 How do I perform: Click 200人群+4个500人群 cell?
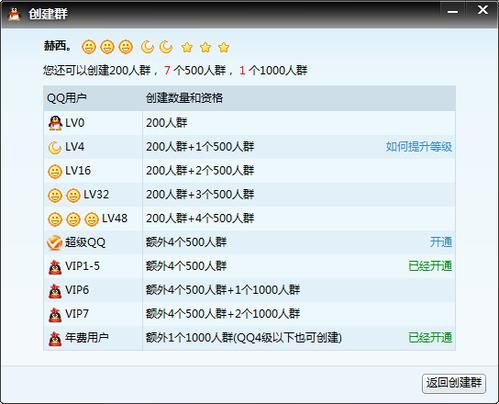click(200, 218)
